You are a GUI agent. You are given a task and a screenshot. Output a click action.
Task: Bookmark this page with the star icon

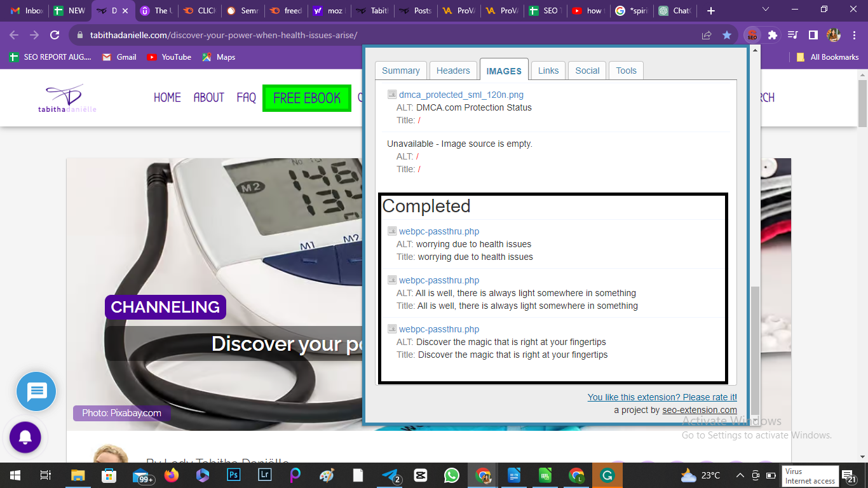pos(727,36)
